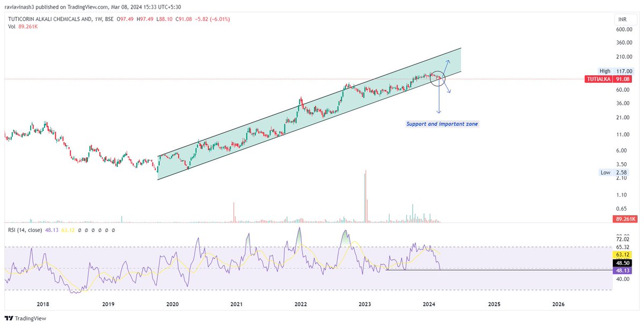Image resolution: width=644 pixels, height=326 pixels.
Task: Click the 6.00 price axis label
Action: (623, 150)
